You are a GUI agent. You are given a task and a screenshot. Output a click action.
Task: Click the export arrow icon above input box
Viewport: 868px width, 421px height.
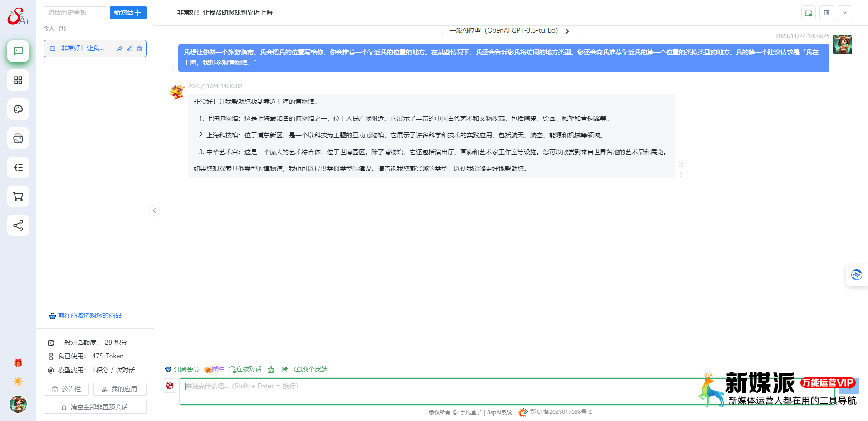coord(284,369)
